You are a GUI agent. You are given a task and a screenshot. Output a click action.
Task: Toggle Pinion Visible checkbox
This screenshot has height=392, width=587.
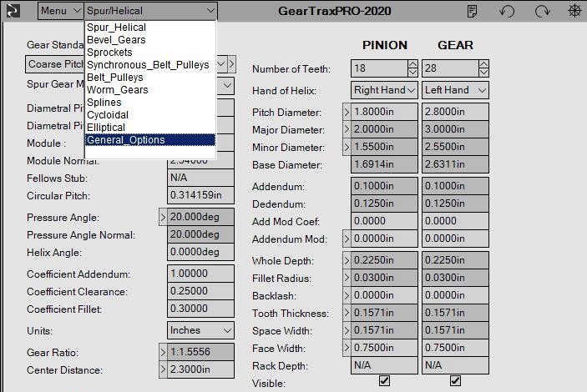[x=384, y=381]
